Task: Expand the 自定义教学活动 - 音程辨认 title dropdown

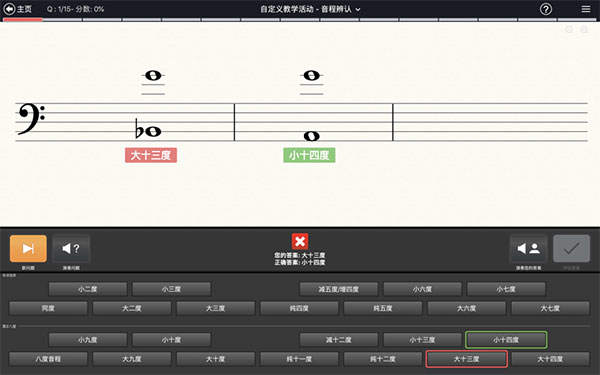Action: tap(310, 9)
